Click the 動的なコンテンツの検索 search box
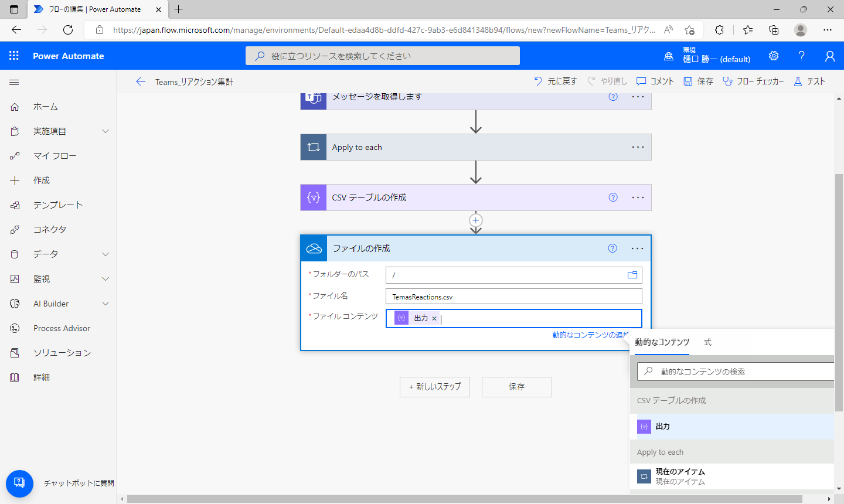The height and width of the screenshot is (504, 844). coord(736,372)
